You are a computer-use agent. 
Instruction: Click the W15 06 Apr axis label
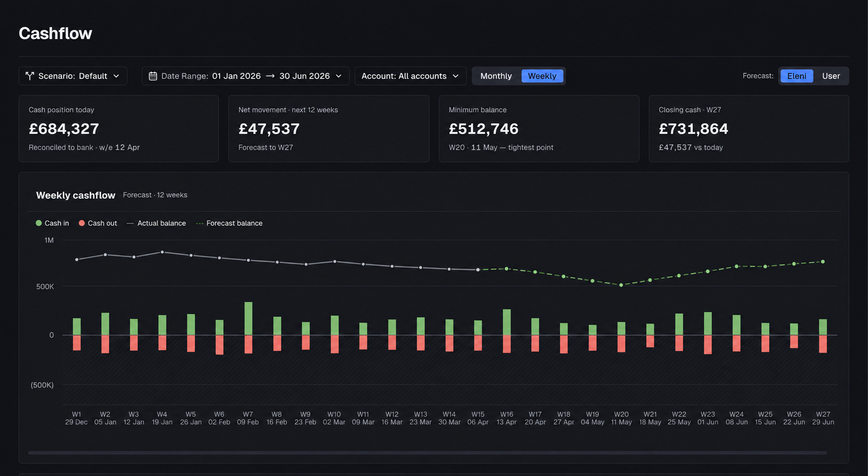[478, 418]
